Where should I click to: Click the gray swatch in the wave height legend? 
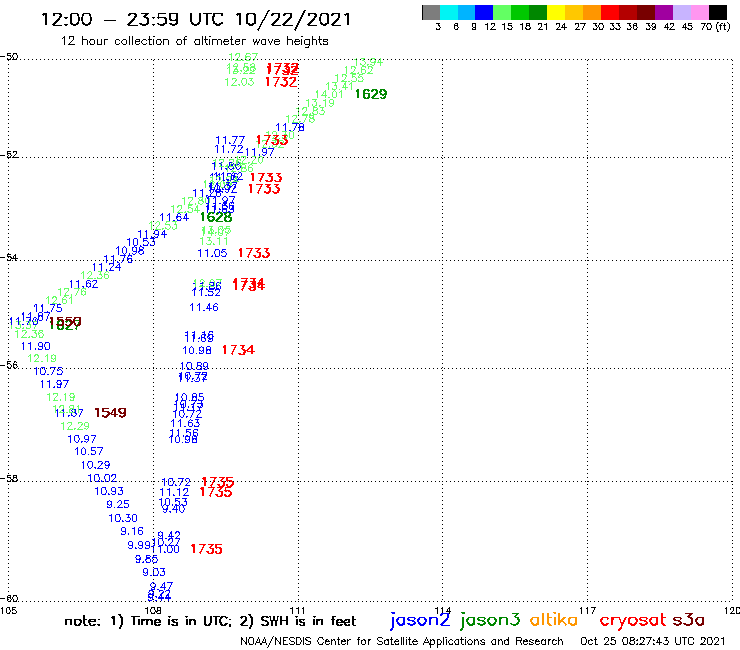431,12
